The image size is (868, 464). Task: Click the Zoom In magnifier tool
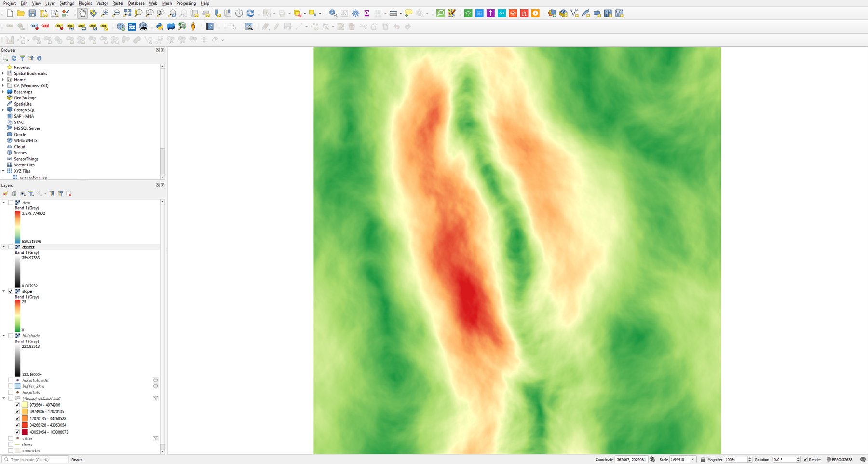(105, 14)
